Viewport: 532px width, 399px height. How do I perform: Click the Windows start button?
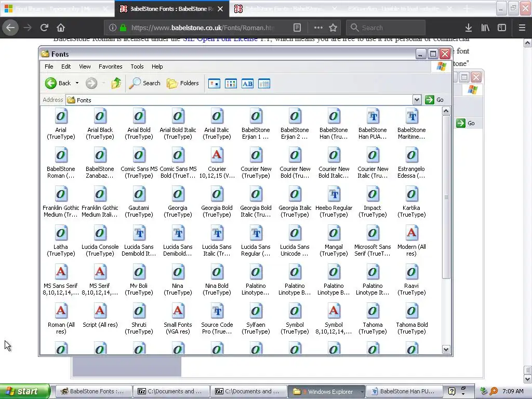tap(25, 391)
